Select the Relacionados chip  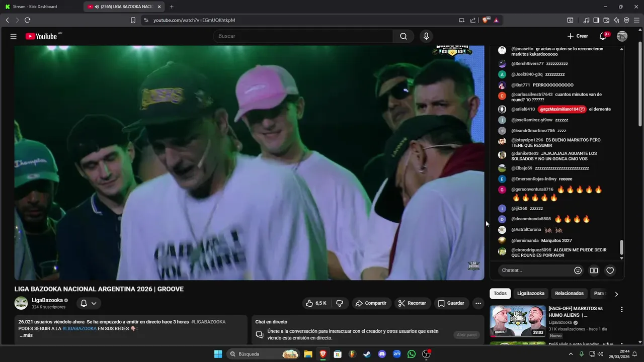pos(569,294)
